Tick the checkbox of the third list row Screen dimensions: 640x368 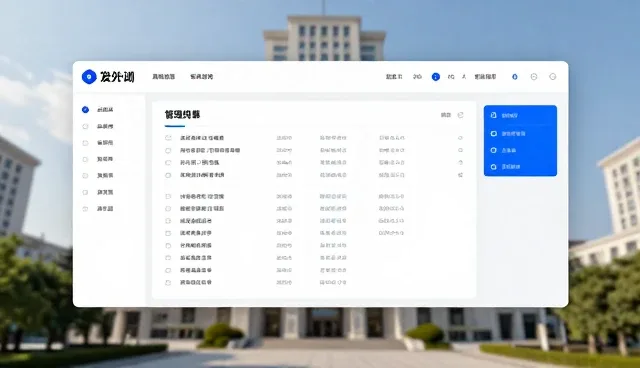(168, 163)
